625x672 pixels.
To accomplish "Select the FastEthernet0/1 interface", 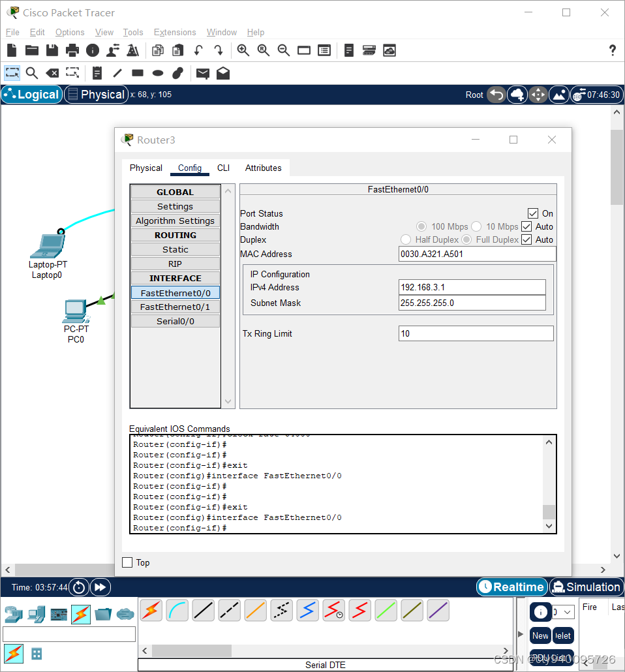I will point(175,307).
